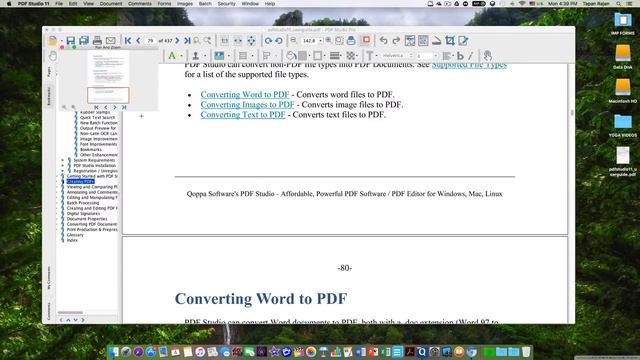Choose the text highlight A tool
The width and height of the screenshot is (640, 360).
pos(172,56)
